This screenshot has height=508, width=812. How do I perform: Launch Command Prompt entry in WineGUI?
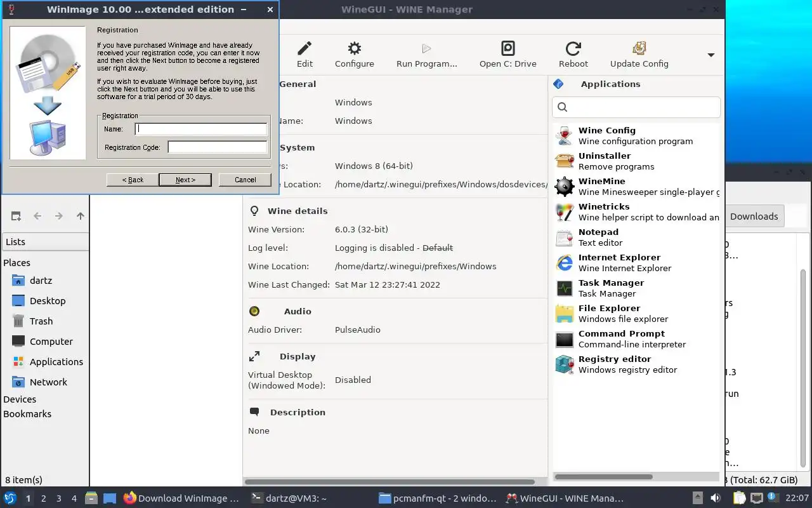click(637, 338)
